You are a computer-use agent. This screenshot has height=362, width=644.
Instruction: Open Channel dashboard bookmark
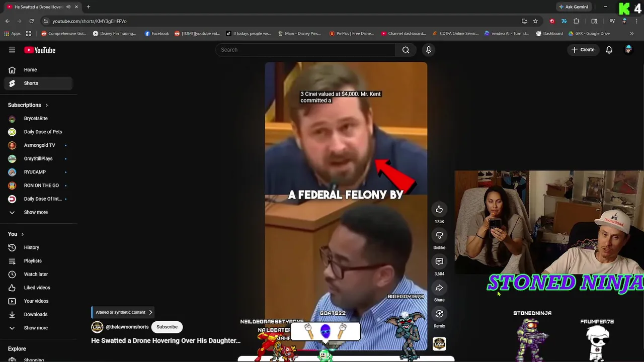point(403,34)
